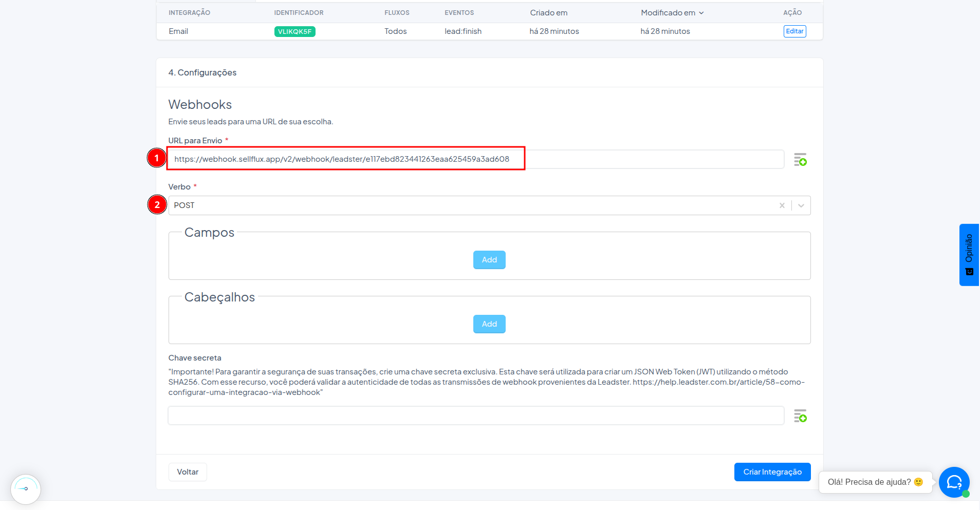
Task: Click the 'Olá! Precisa de ajuda?' message
Action: coord(875,482)
